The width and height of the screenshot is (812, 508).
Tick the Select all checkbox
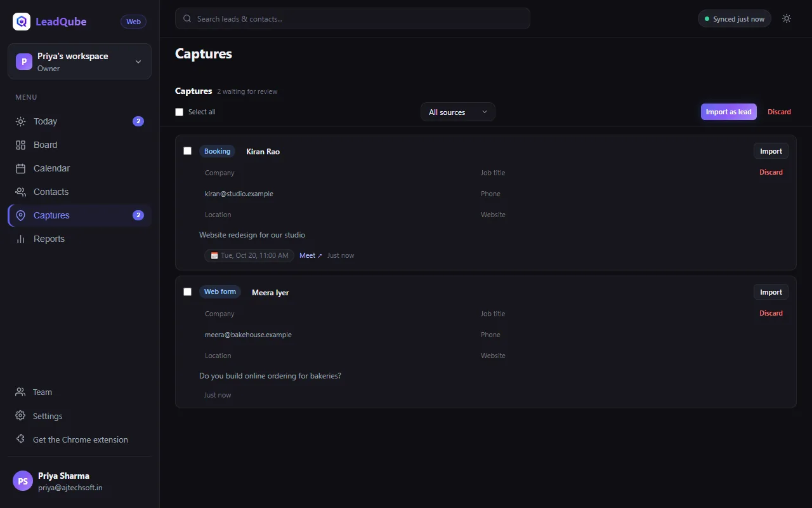(179, 112)
